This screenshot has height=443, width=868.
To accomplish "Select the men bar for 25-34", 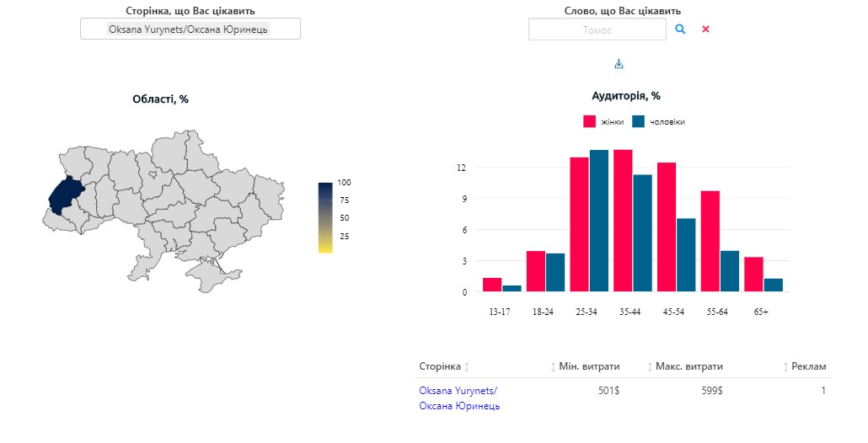I will [599, 221].
